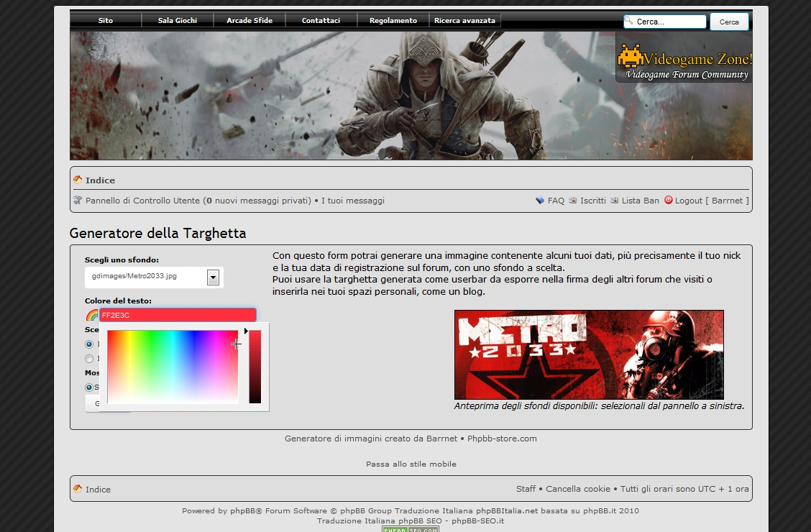The image size is (811, 532).
Task: Click the FAQ icon
Action: tap(540, 200)
